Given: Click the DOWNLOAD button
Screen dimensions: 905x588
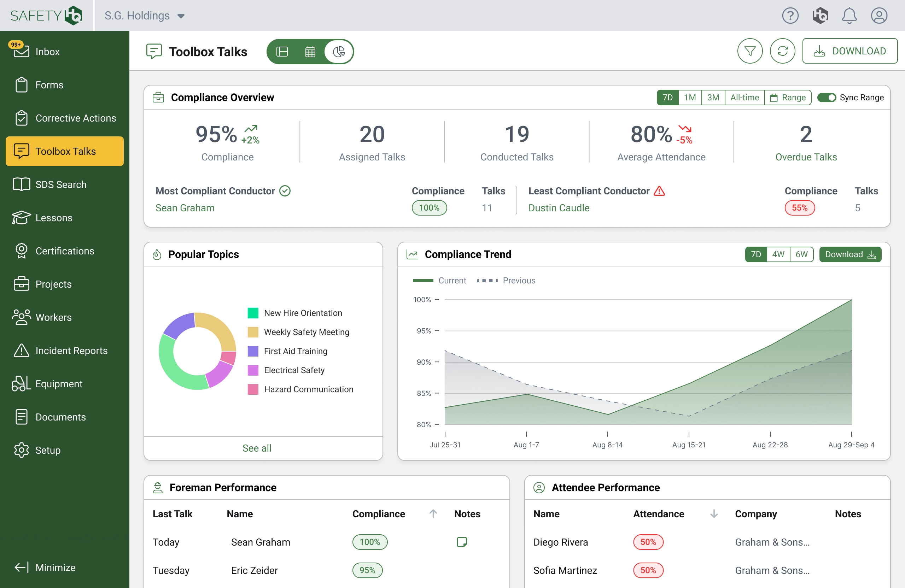Looking at the screenshot, I should click(x=849, y=51).
